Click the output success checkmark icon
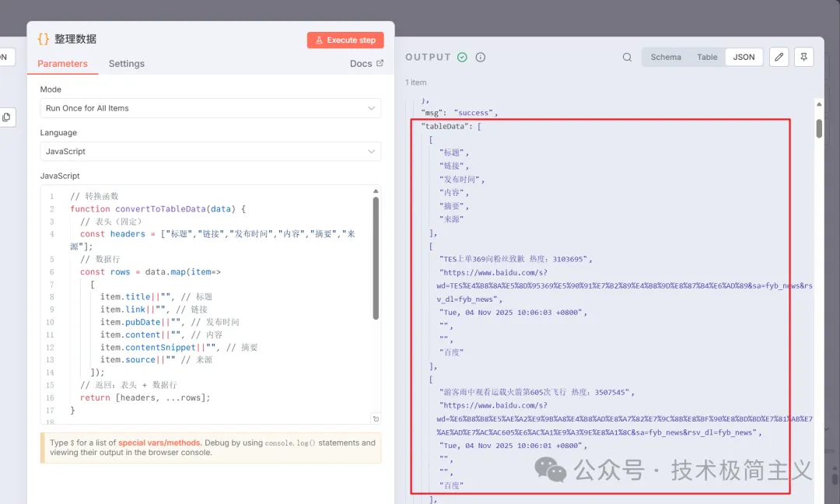840x504 pixels. [x=462, y=58]
